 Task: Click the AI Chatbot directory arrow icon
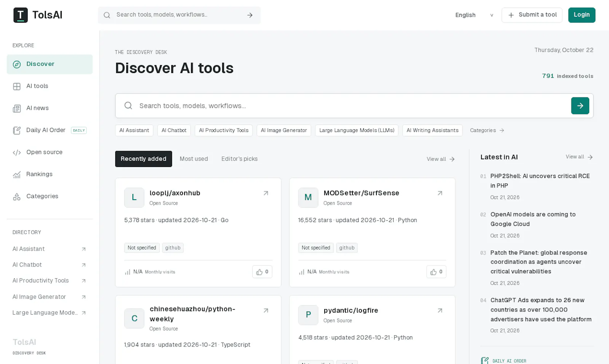(84, 265)
